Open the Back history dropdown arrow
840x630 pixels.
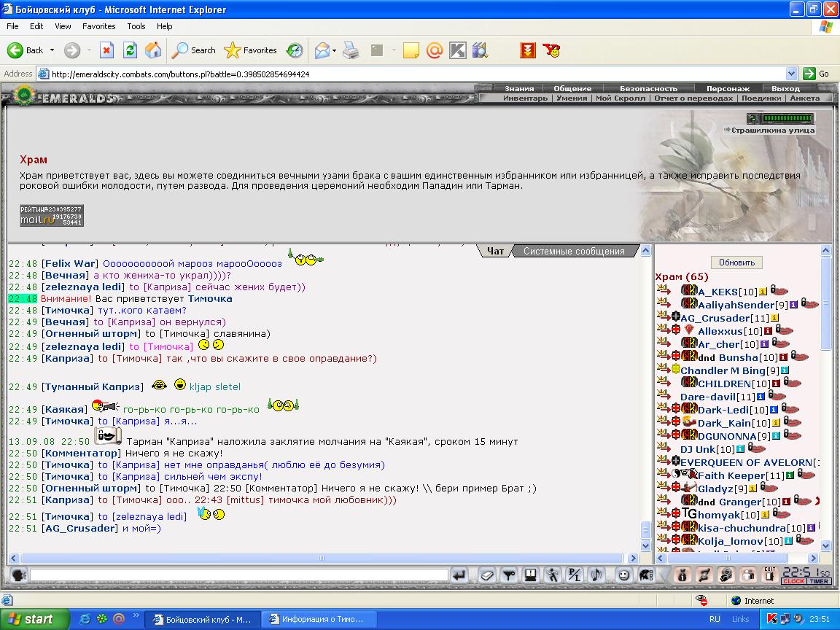(52, 50)
